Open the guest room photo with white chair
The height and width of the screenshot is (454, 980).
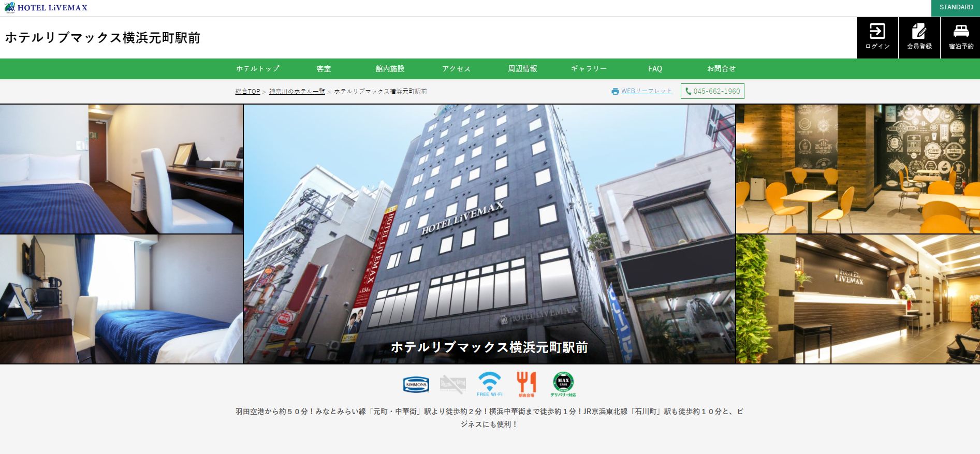tap(121, 169)
